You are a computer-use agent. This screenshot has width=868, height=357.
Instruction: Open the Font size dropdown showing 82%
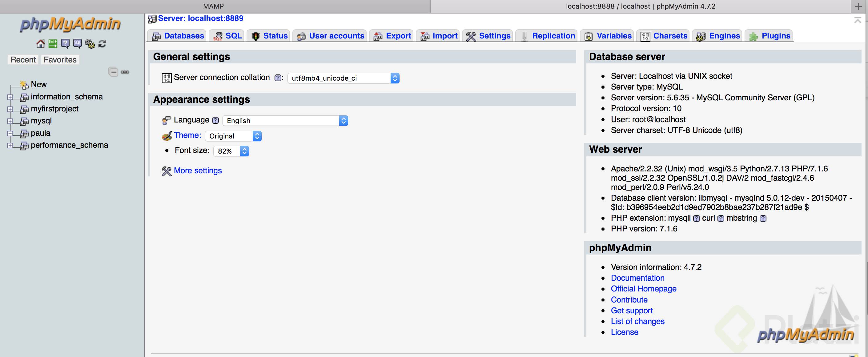point(231,151)
